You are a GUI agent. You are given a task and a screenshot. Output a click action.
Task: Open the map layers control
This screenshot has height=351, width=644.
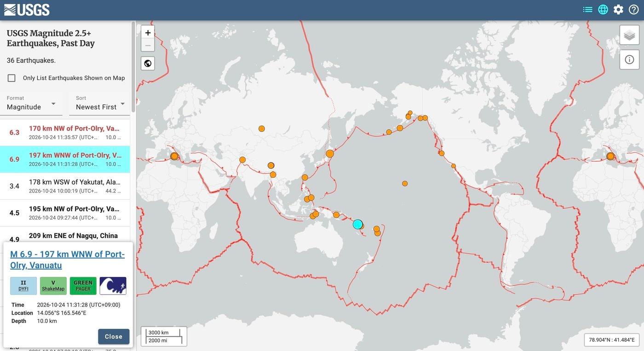[x=629, y=35]
